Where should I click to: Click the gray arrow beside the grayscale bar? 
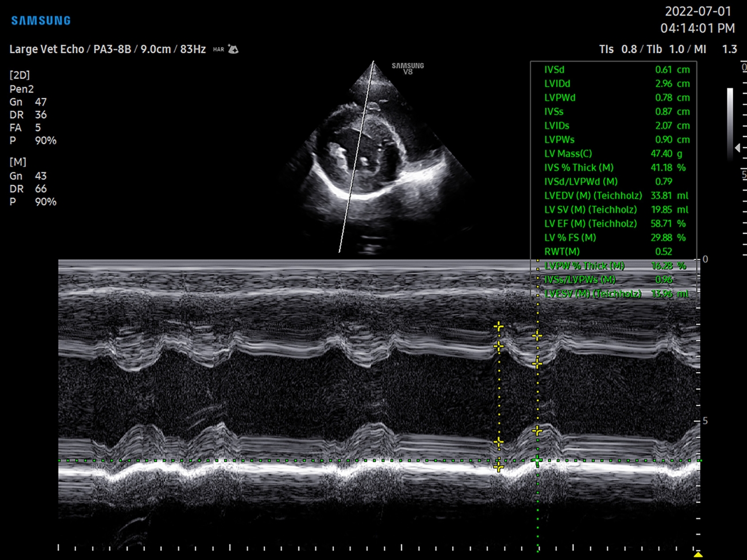pos(737,148)
